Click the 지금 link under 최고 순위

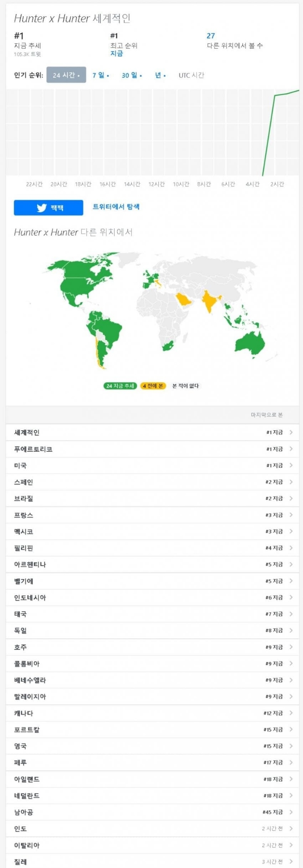coord(117,53)
